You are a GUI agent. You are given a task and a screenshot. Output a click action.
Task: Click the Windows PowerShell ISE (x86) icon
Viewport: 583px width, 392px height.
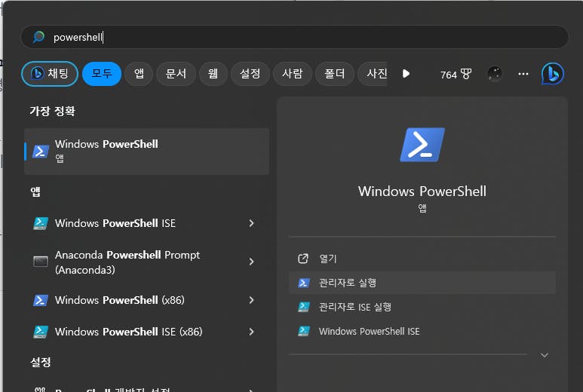[x=41, y=332]
